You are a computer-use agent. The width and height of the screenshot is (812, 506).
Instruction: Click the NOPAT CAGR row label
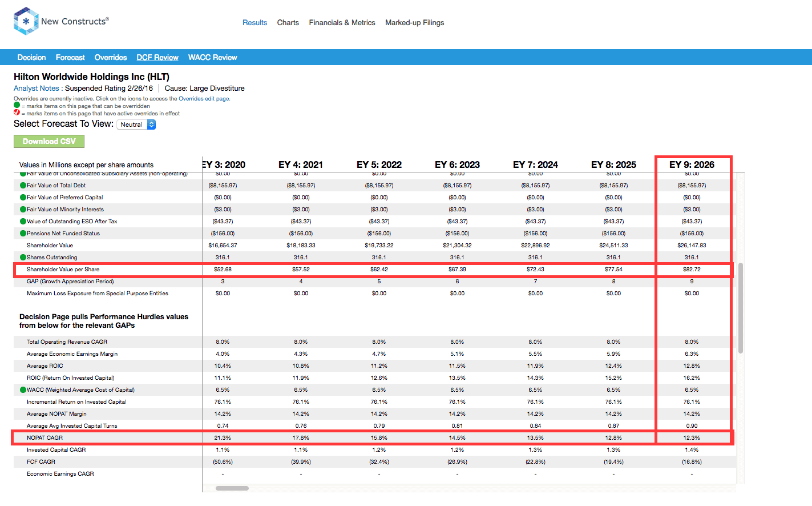point(45,438)
